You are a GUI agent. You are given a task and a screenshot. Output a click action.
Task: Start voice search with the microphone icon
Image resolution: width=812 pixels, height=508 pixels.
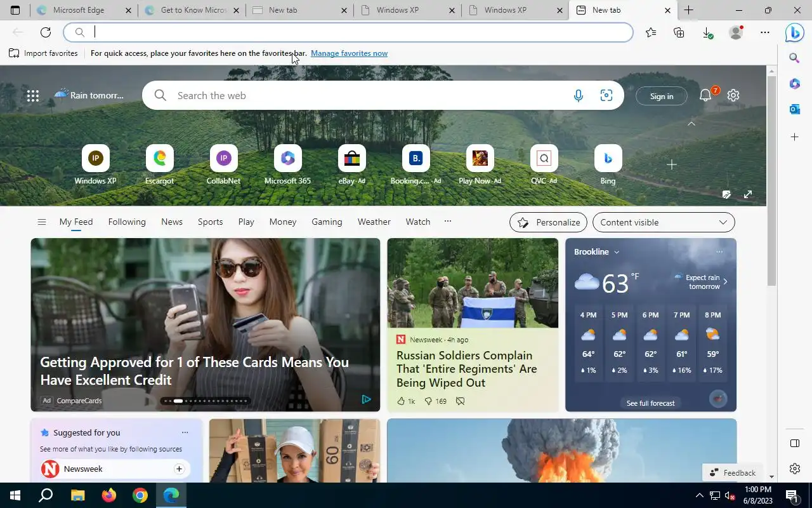(x=579, y=96)
